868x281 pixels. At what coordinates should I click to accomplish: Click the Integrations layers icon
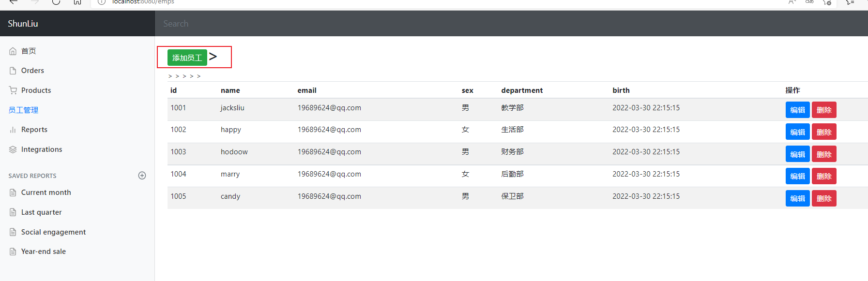click(13, 149)
